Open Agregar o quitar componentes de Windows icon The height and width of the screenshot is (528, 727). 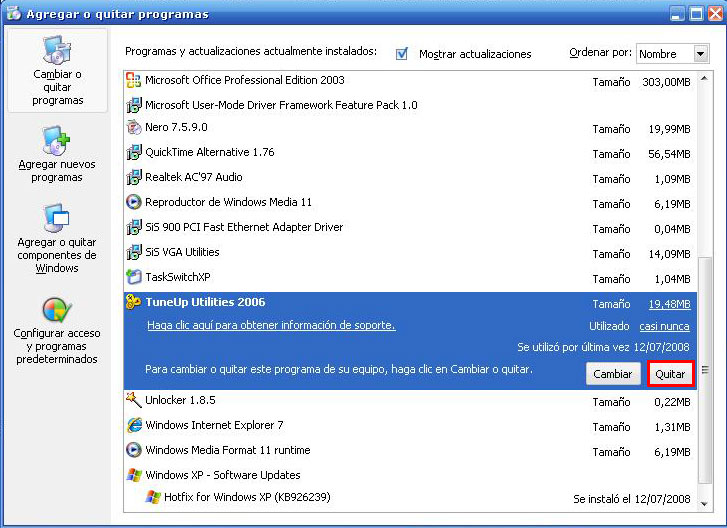pyautogui.click(x=57, y=218)
